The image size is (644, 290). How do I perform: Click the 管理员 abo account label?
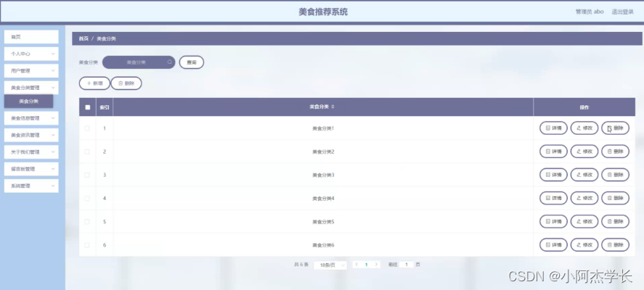pos(590,12)
